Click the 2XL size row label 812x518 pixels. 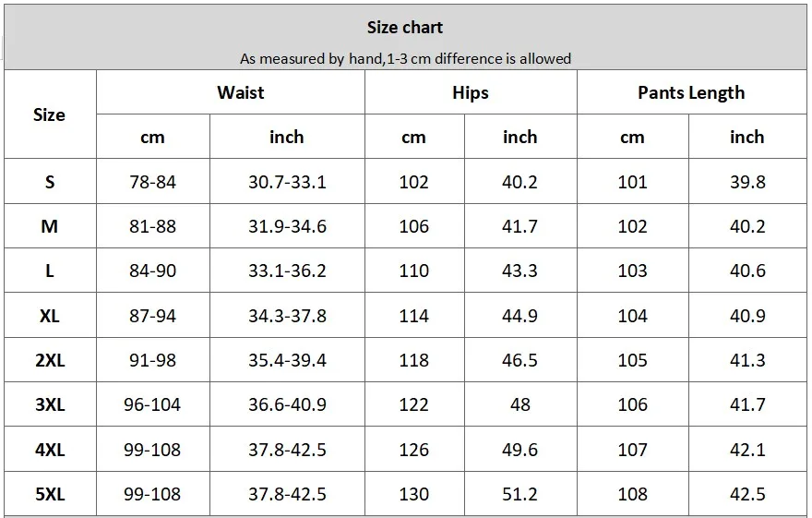50,360
